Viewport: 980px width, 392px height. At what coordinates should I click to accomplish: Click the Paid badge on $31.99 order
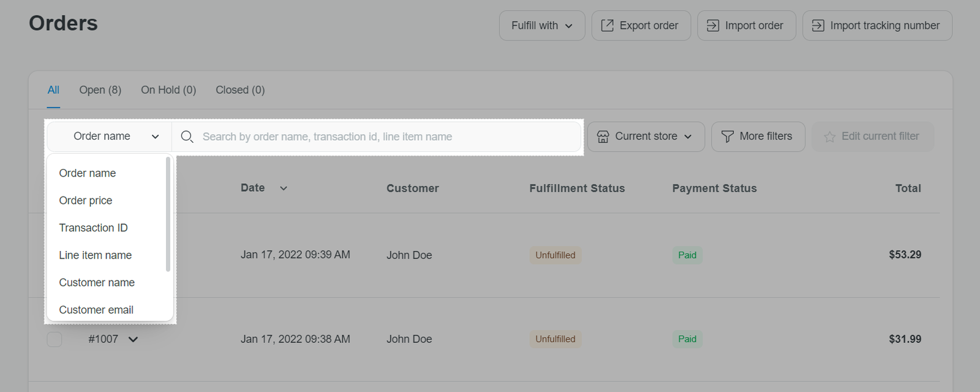point(687,339)
